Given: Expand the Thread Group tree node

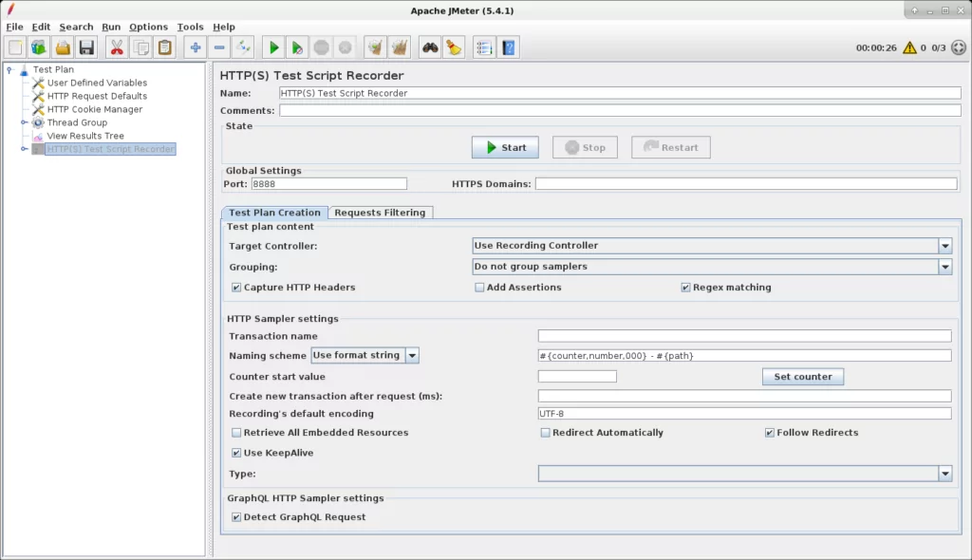Looking at the screenshot, I should [24, 122].
